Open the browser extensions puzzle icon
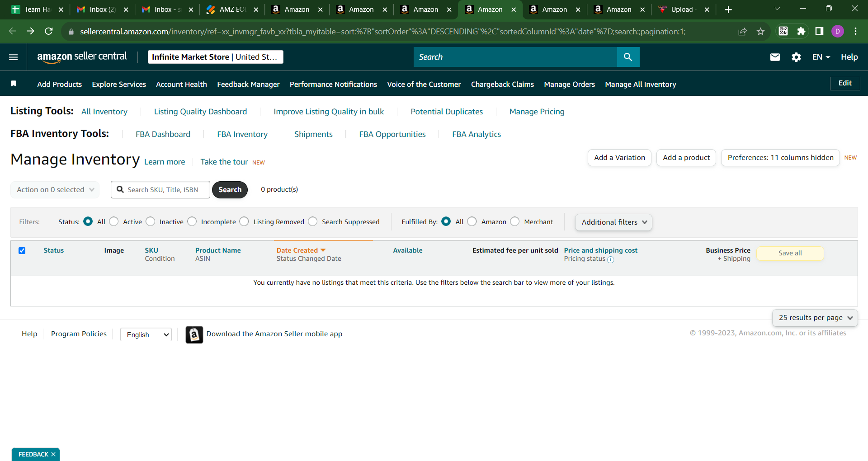868x461 pixels. [x=801, y=31]
